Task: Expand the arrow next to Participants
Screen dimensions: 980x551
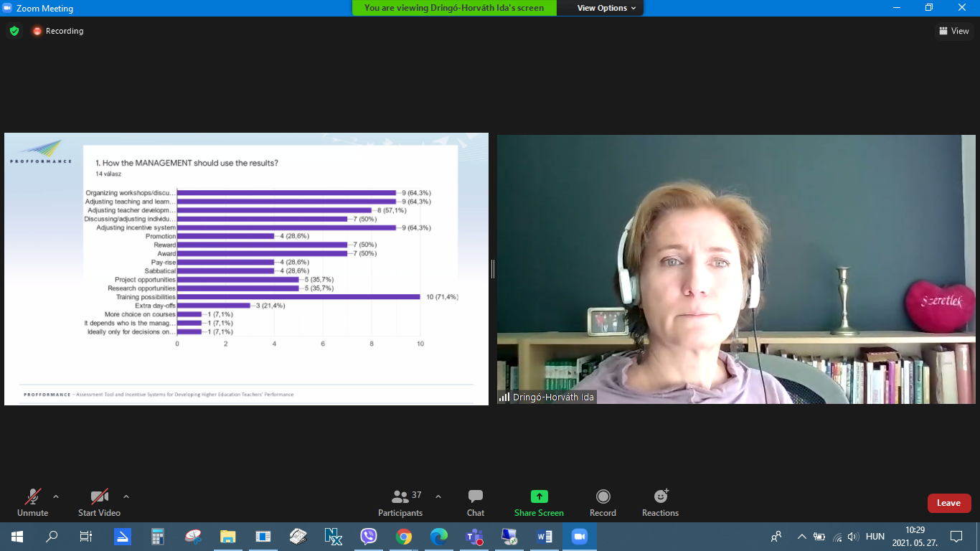Action: click(438, 496)
